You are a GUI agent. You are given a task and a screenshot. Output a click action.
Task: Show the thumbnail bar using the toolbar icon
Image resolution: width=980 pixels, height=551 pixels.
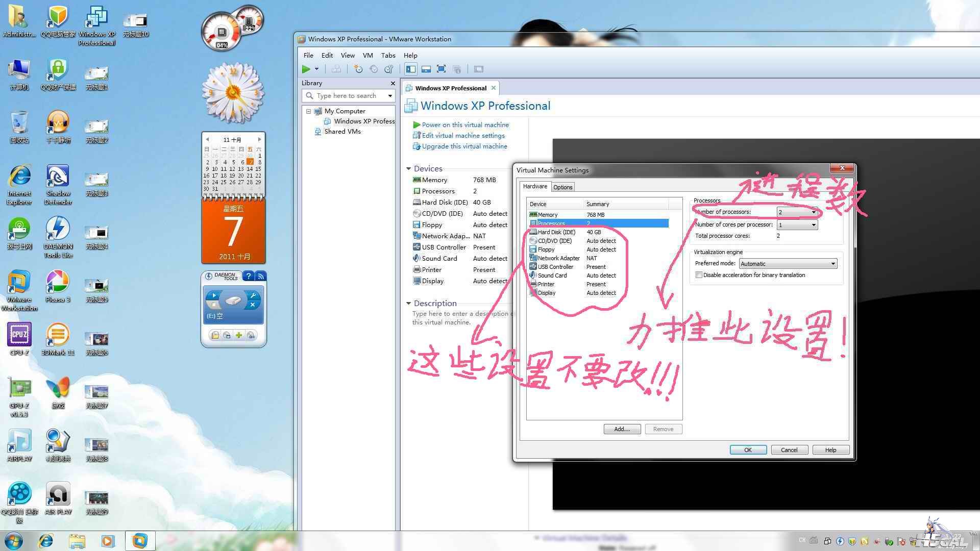426,69
